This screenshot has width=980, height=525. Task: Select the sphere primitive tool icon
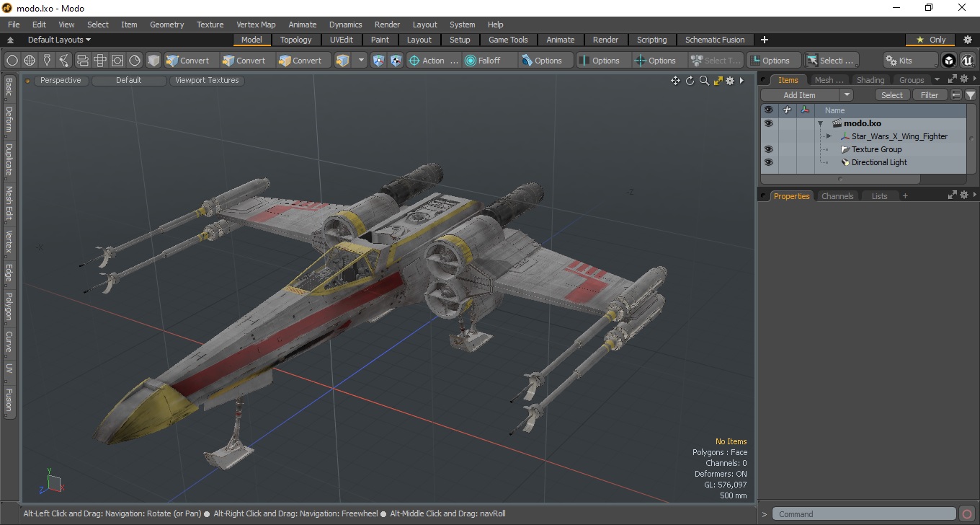point(12,61)
